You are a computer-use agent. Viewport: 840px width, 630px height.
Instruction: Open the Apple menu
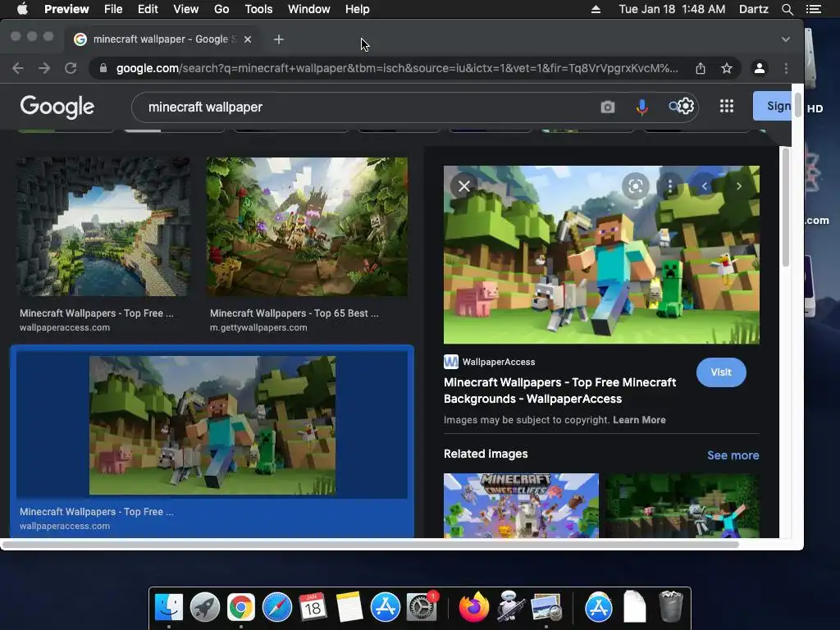(x=22, y=9)
